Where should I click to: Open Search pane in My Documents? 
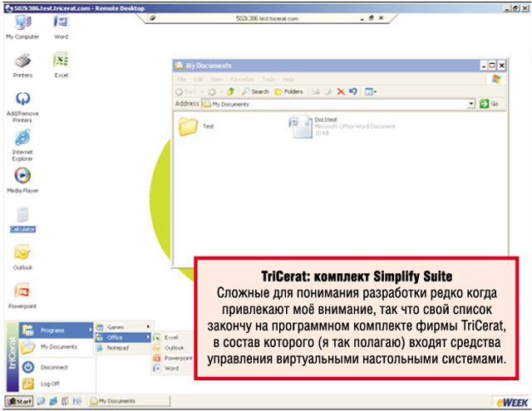pyautogui.click(x=255, y=91)
